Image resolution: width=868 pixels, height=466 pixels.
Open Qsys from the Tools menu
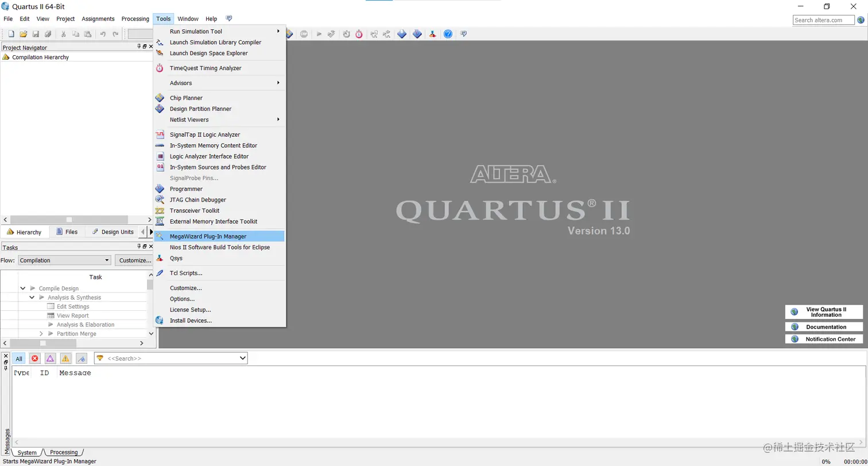[x=219, y=259]
